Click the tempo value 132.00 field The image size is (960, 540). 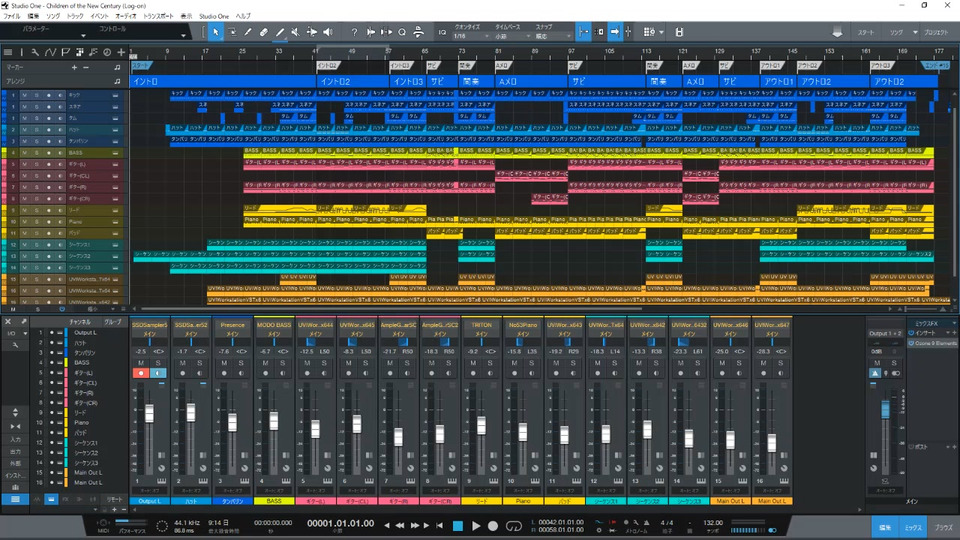[x=715, y=522]
